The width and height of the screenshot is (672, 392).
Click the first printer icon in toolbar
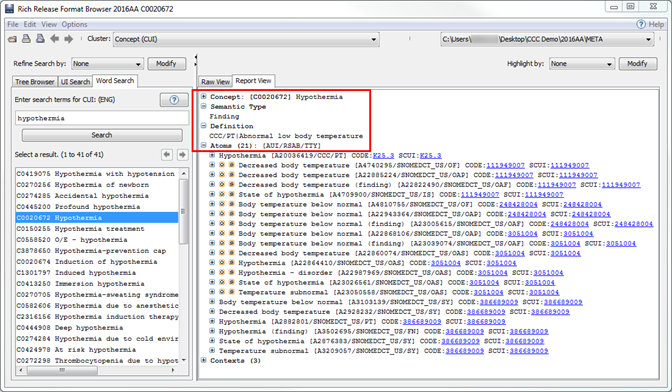click(x=26, y=39)
